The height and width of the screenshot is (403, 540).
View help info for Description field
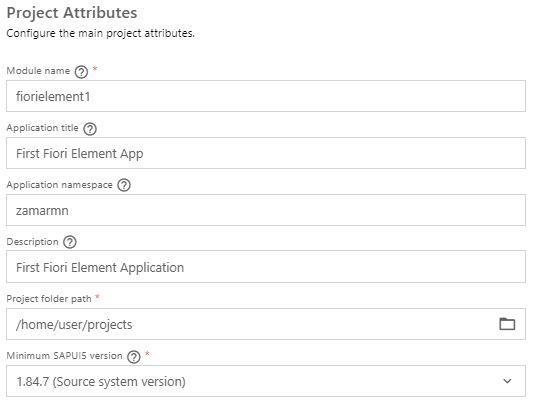tap(70, 242)
